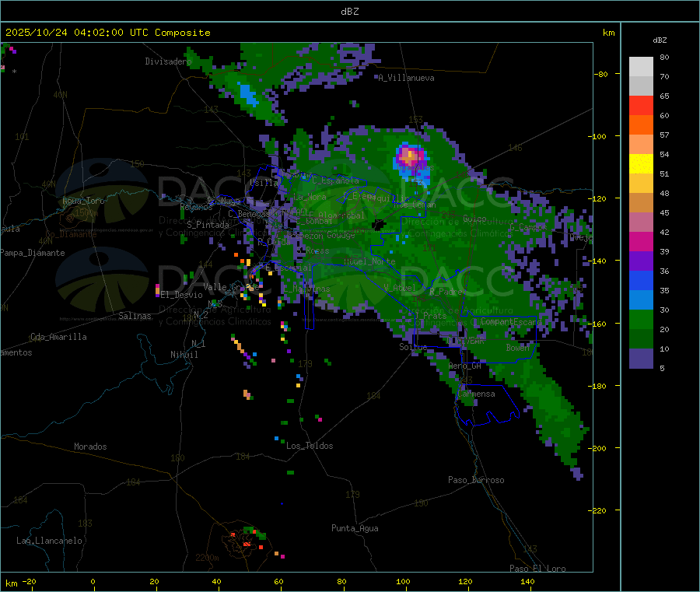Click the '45' value in the dBZ legend
Image resolution: width=700 pixels, height=592 pixels.
pos(664,213)
